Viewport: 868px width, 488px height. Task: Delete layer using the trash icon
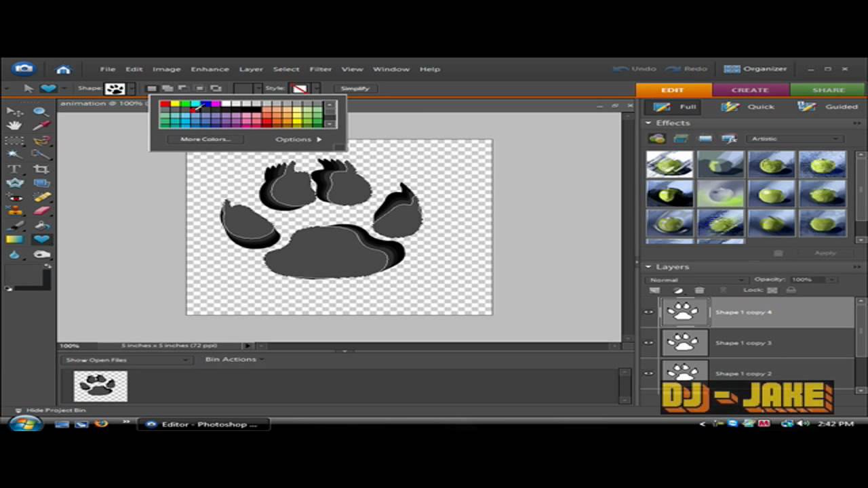699,290
